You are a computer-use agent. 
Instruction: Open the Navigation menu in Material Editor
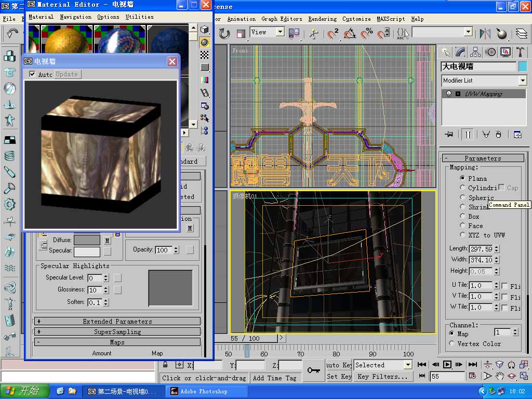[76, 17]
